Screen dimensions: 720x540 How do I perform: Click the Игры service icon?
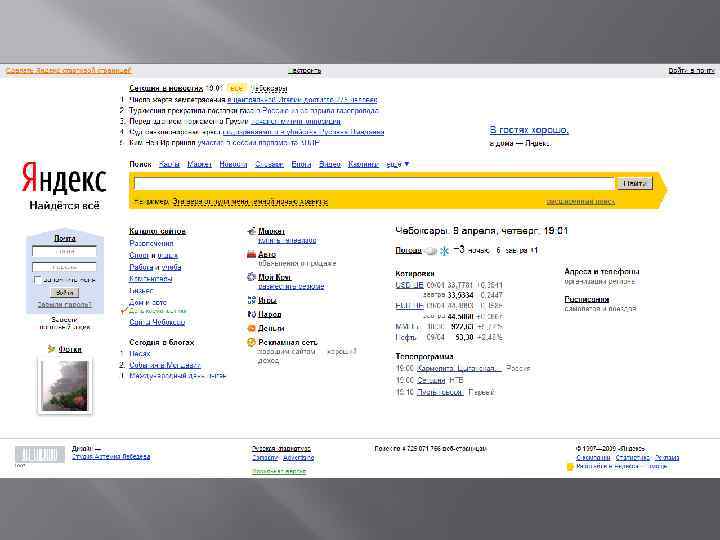[251, 300]
